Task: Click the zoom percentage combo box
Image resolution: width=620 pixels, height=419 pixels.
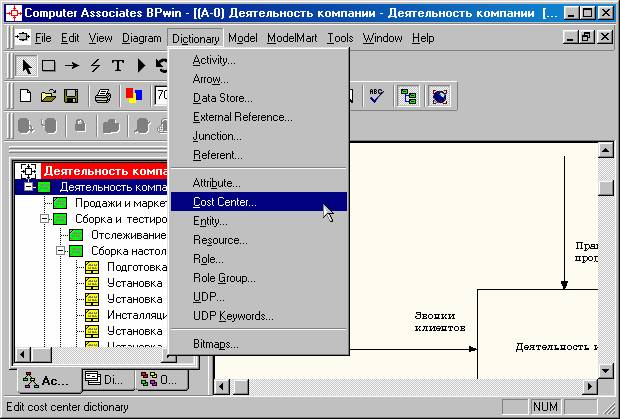Action: [162, 96]
